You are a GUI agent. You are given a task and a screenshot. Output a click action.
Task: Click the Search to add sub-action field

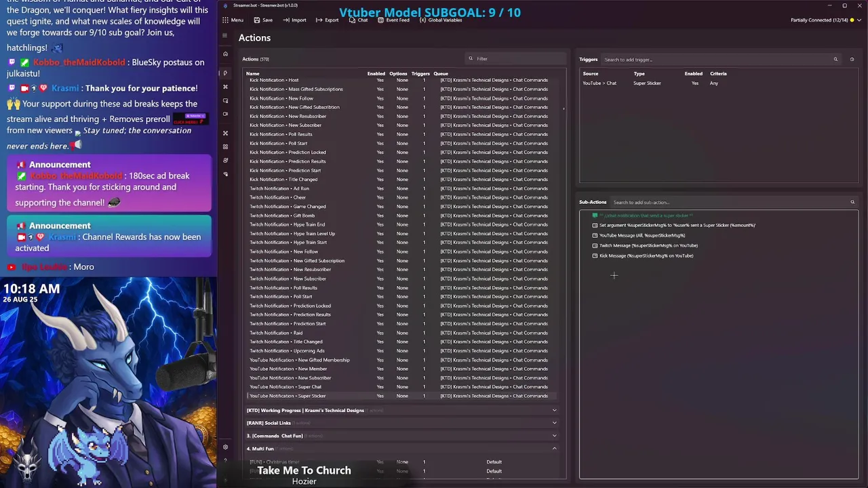pyautogui.click(x=734, y=202)
